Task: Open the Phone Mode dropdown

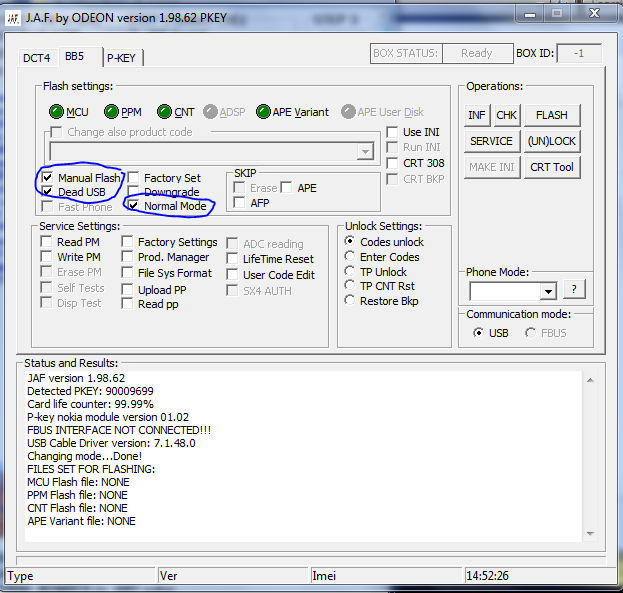Action: (x=548, y=291)
